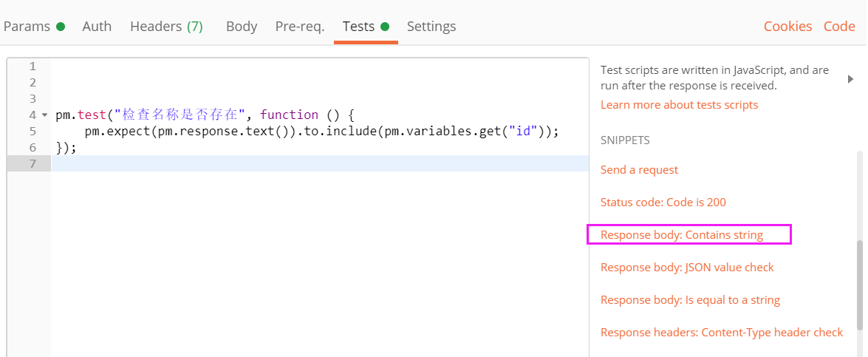The image size is (868, 357).
Task: Insert Response body: Contains string snippet
Action: coord(681,235)
